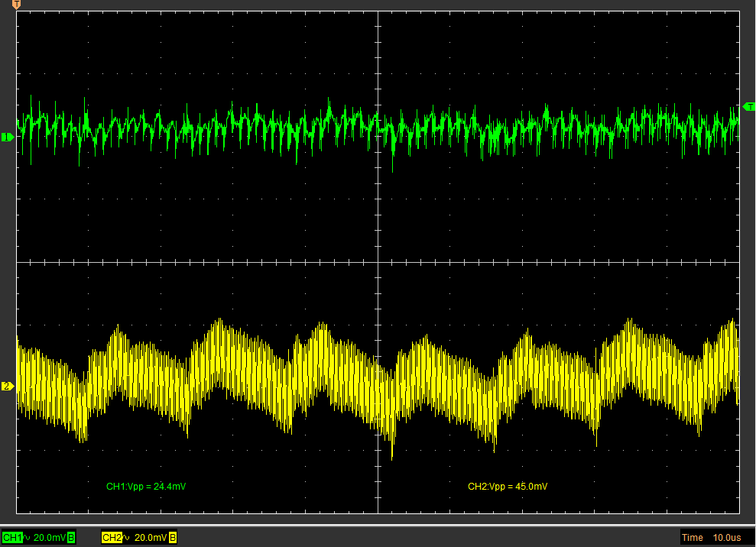
Task: Select the green channel 1 ground marker
Action: [x=7, y=138]
